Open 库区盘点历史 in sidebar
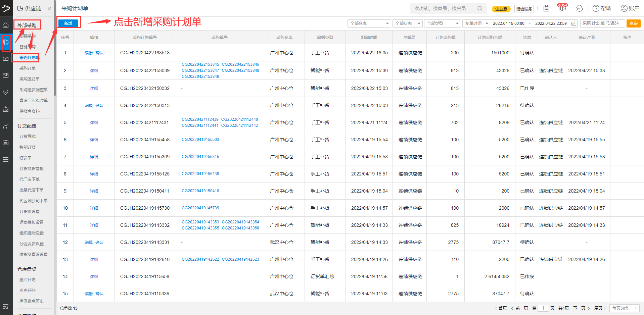This screenshot has height=315, width=644. pos(32,301)
